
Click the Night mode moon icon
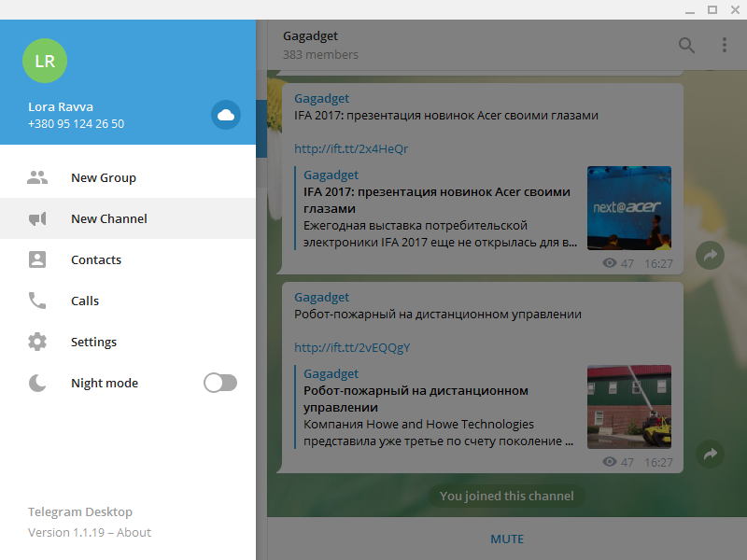point(37,383)
